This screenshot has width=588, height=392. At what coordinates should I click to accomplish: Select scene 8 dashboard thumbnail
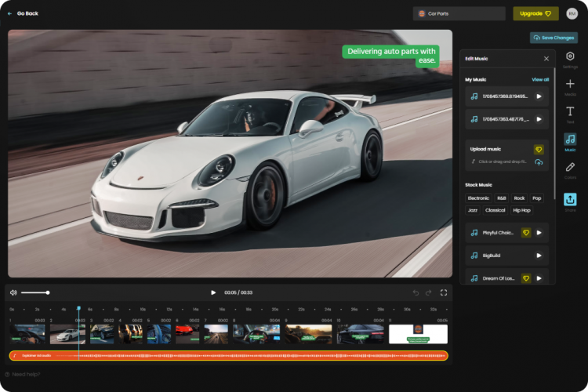coord(256,334)
